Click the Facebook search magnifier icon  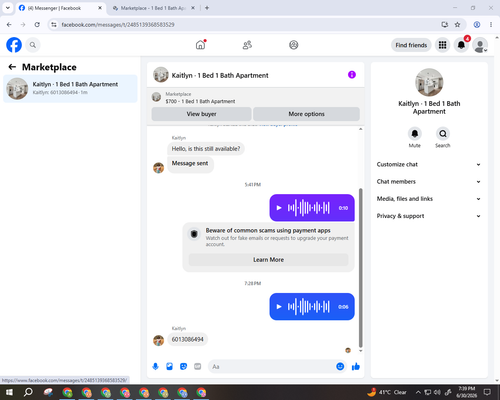[x=33, y=45]
